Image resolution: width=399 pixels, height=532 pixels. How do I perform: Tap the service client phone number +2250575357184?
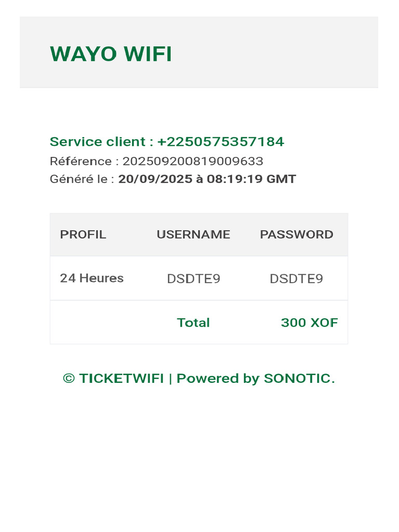(221, 141)
